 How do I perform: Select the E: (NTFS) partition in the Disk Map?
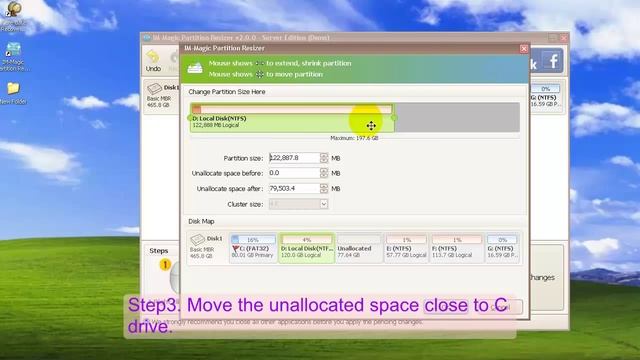tap(406, 248)
